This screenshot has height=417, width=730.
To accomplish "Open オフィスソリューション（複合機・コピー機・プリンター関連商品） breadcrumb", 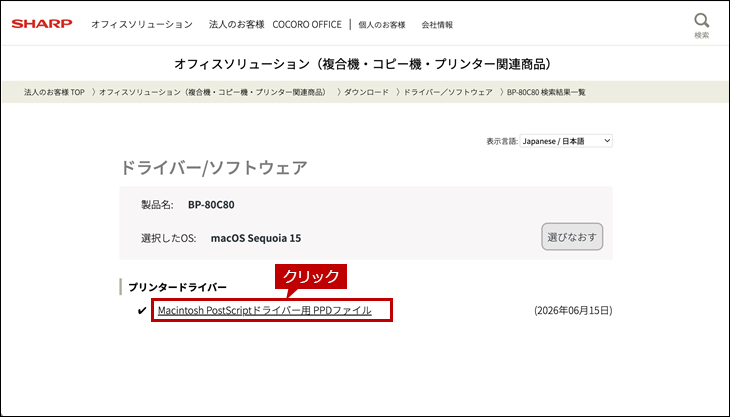I will click(213, 92).
